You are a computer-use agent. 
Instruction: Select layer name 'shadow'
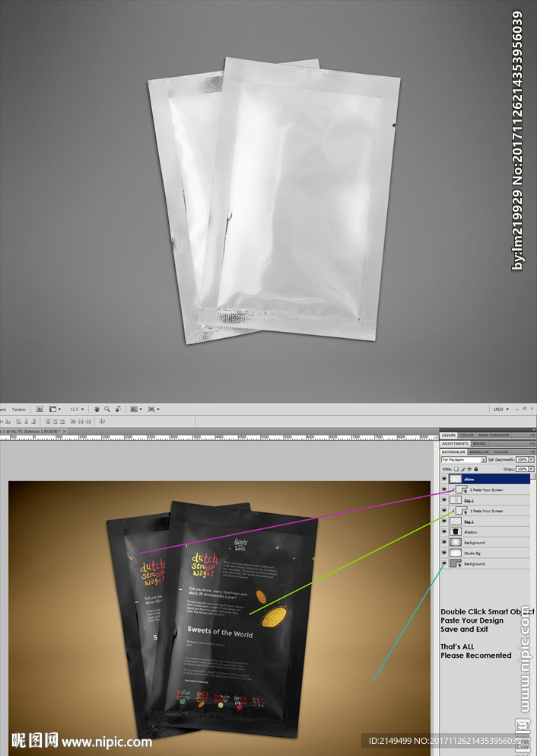(471, 532)
